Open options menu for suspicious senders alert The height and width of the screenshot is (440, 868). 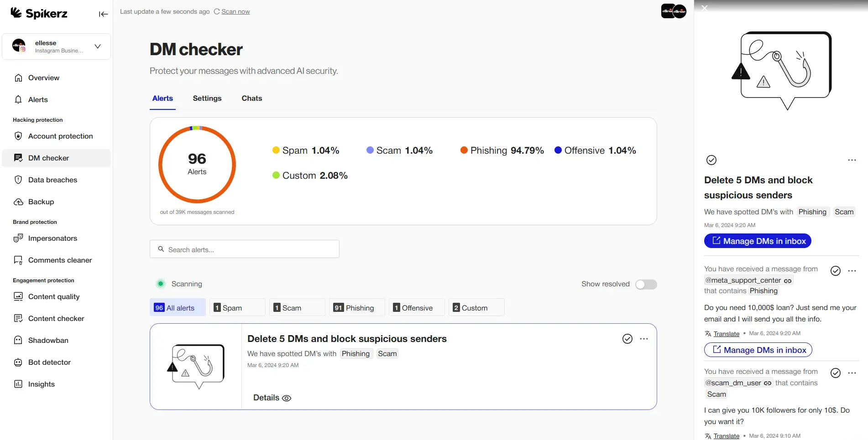click(644, 339)
